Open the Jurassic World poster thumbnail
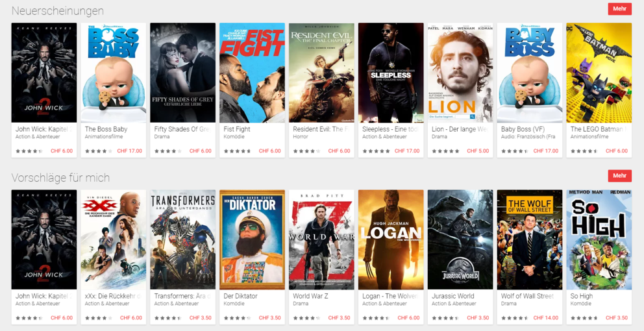 tap(460, 240)
